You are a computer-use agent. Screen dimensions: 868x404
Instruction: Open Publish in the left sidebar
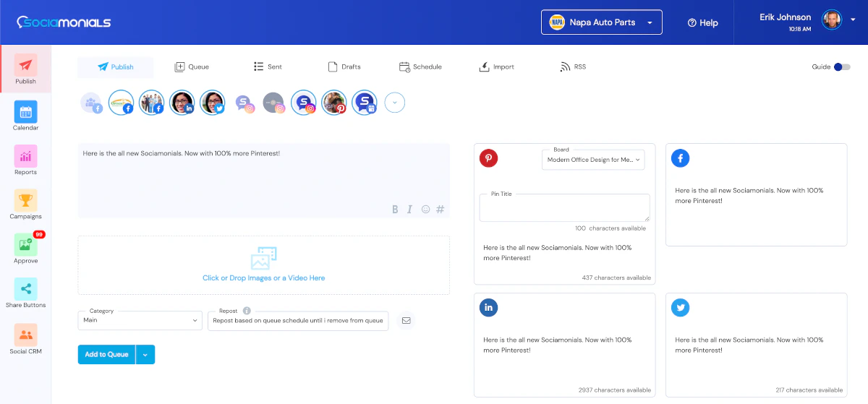tap(26, 70)
